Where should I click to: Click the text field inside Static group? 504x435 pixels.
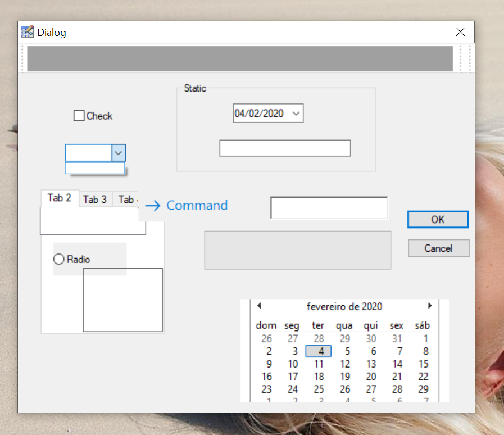[285, 148]
